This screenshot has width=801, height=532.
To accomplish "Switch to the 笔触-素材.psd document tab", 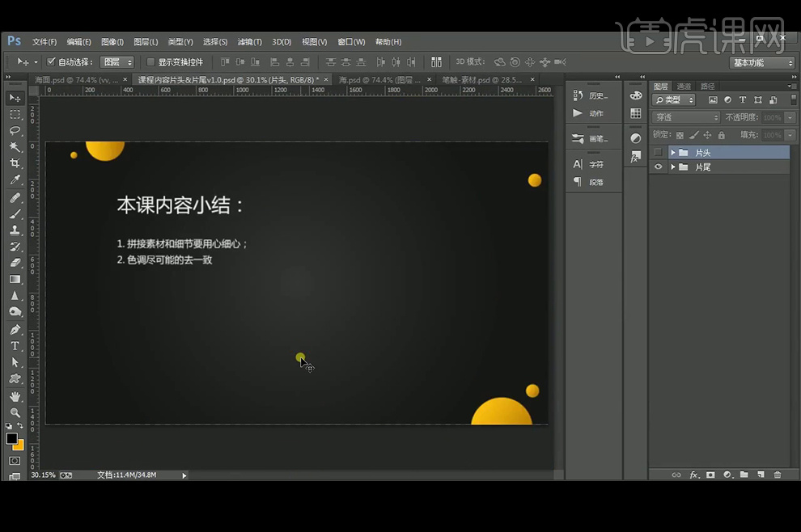I will pyautogui.click(x=481, y=80).
